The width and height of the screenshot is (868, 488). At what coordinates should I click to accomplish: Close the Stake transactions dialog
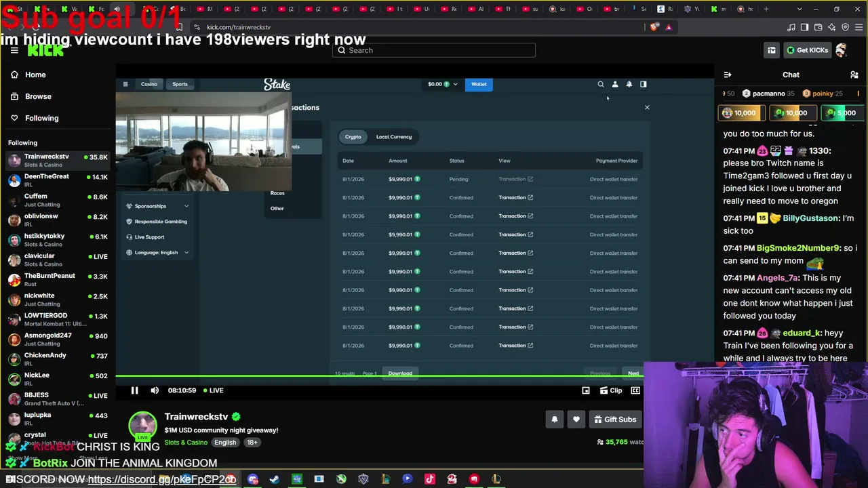[x=647, y=107]
